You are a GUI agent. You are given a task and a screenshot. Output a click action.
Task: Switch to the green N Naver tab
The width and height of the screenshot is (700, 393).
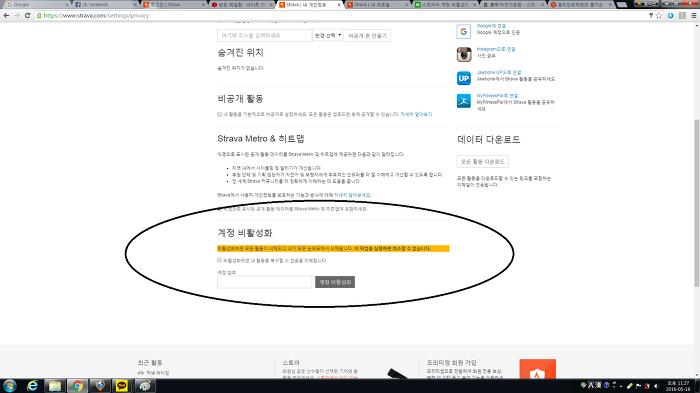446,4
